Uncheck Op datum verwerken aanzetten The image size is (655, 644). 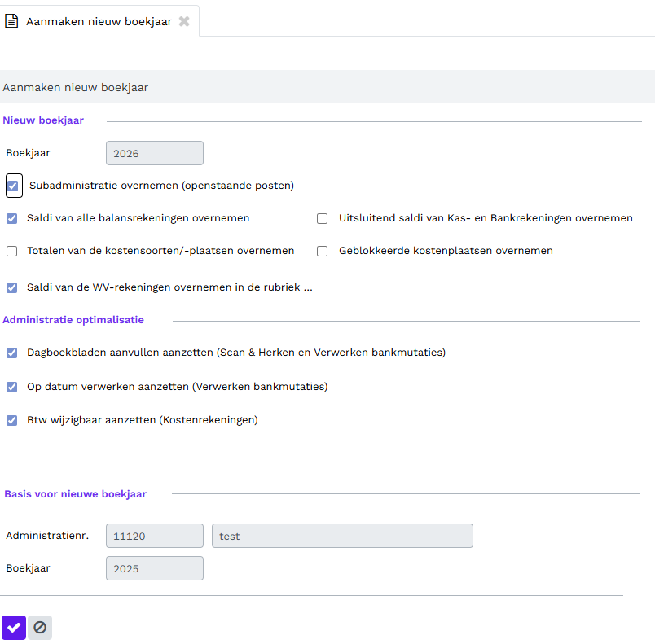12,387
